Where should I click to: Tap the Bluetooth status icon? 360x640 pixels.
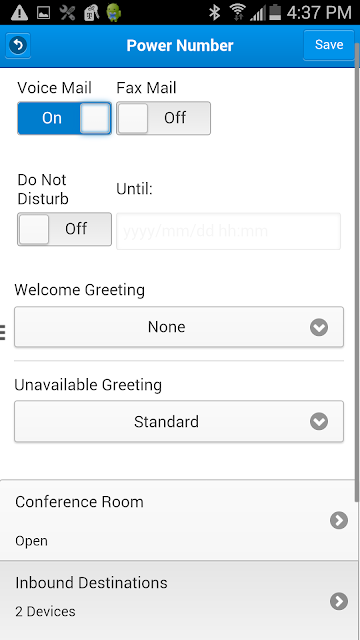tap(214, 12)
